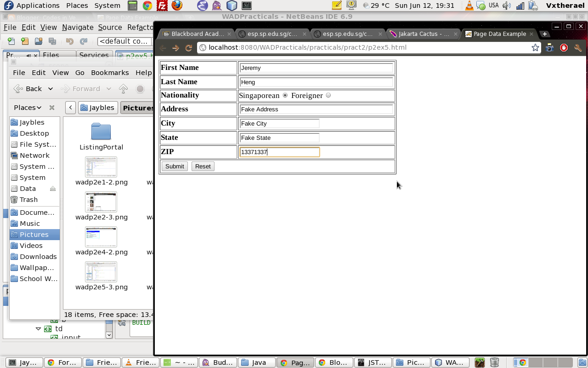Open Back button history dropdown arrow

(x=51, y=89)
